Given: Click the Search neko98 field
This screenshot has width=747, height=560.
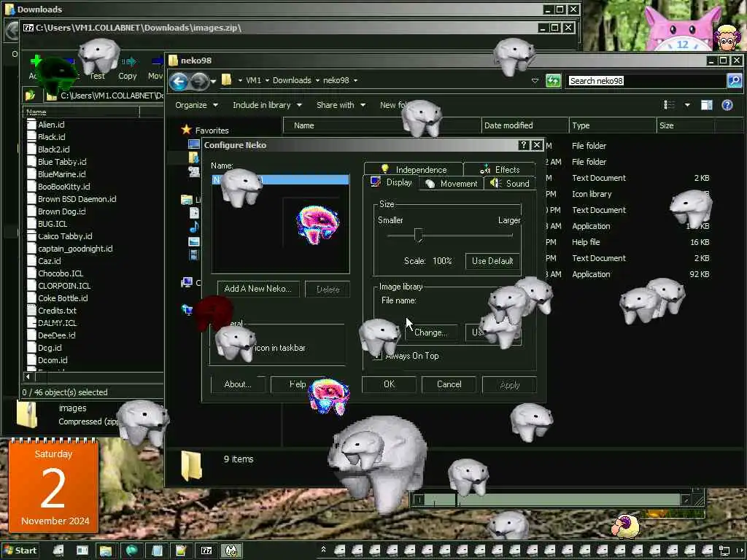Looking at the screenshot, I should 647,81.
